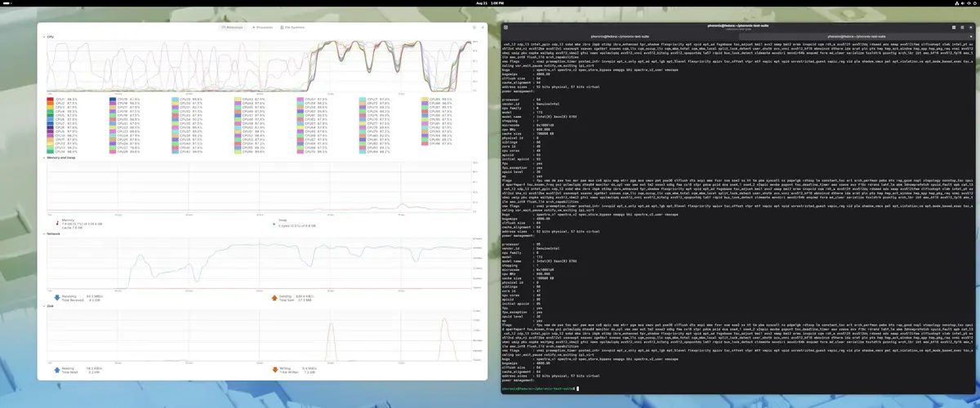The image size is (980, 408).
Task: Open the system status menu in top bar
Action: pyautogui.click(x=964, y=3)
